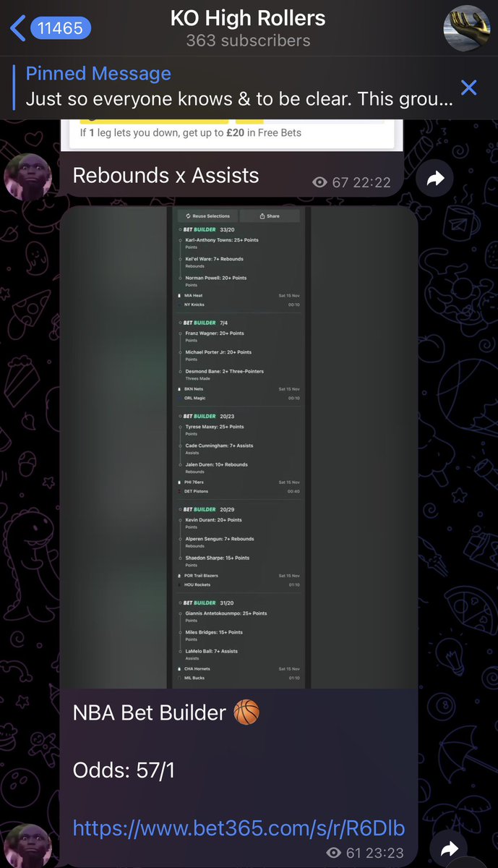
Task: Forward the Rebounds x Assists message
Action: (x=435, y=178)
